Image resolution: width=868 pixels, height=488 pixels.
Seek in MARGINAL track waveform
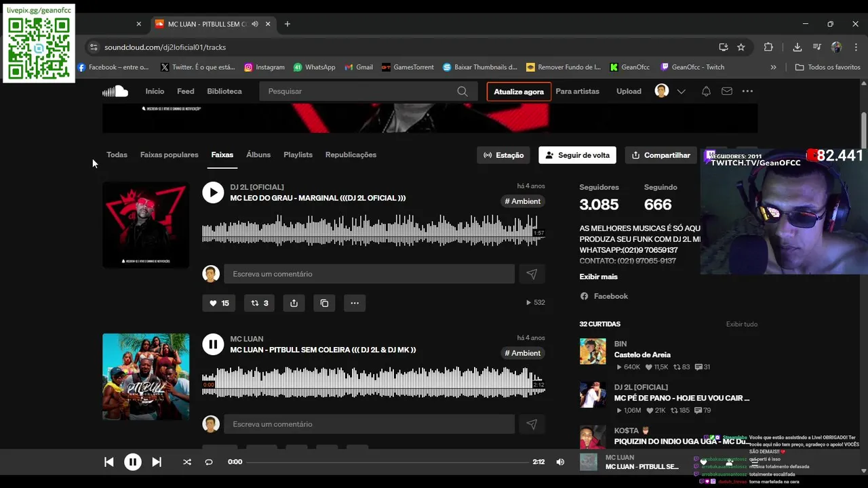373,230
